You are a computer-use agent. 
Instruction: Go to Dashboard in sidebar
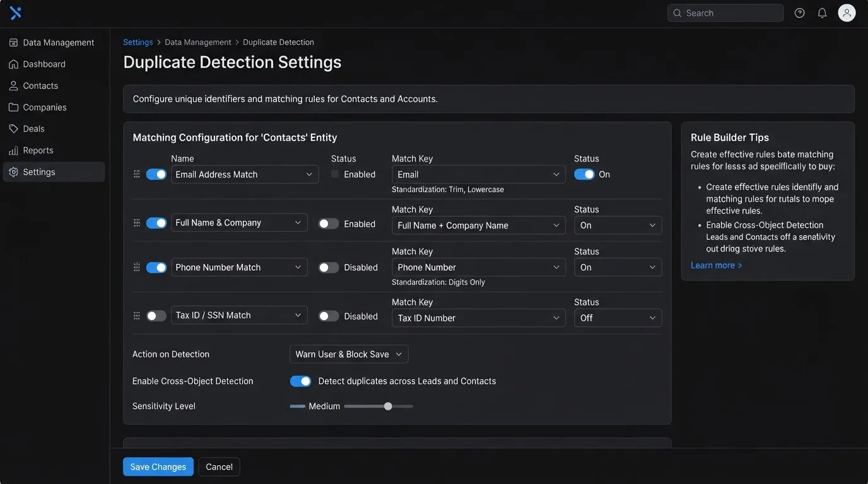(x=54, y=64)
